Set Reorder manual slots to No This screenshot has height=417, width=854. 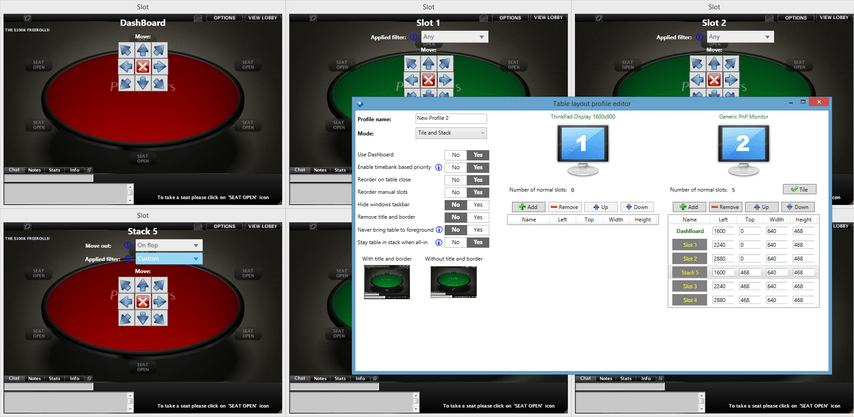pyautogui.click(x=456, y=192)
